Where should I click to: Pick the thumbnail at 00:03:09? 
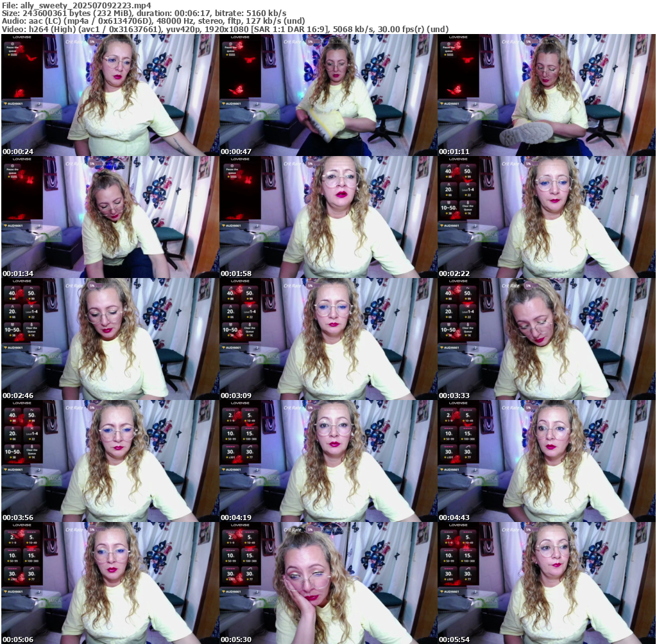click(328, 339)
